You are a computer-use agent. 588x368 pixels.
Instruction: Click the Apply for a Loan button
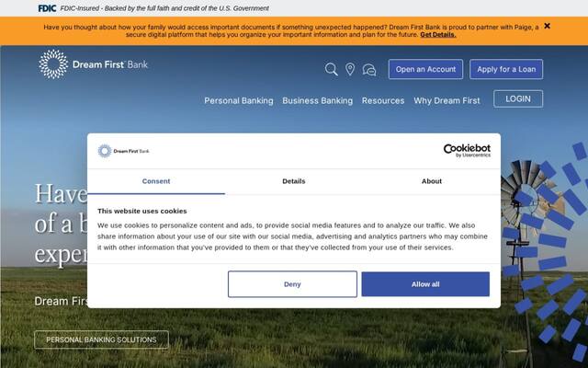coord(506,69)
